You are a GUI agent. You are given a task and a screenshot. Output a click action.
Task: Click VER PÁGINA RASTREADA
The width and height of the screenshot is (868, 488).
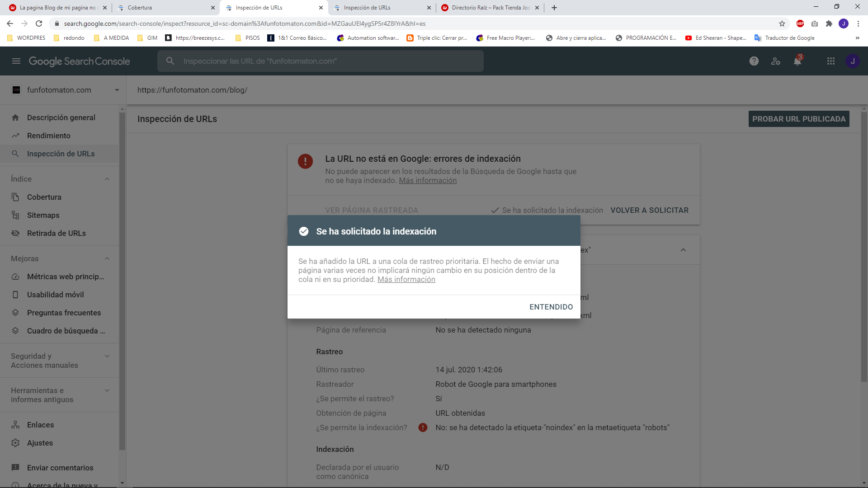click(372, 210)
